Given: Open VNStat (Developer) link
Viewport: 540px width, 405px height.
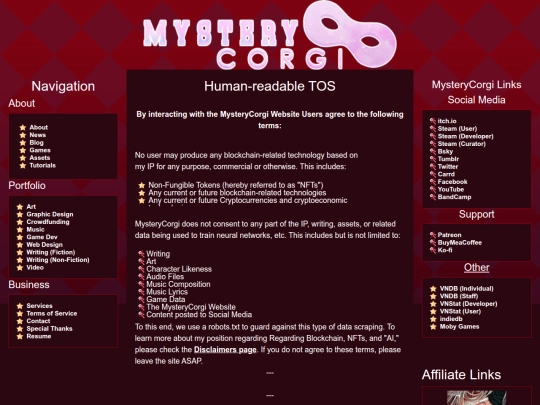Looking at the screenshot, I should tap(468, 304).
